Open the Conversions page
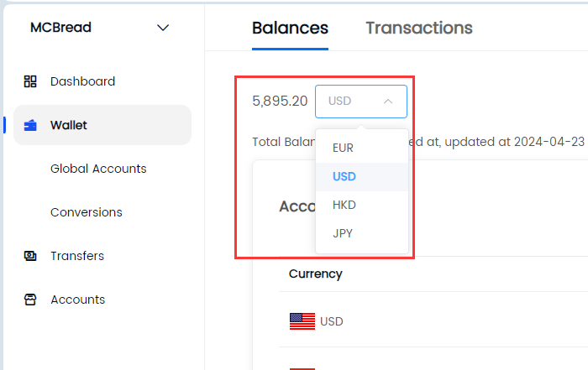This screenshot has width=588, height=370. point(87,212)
